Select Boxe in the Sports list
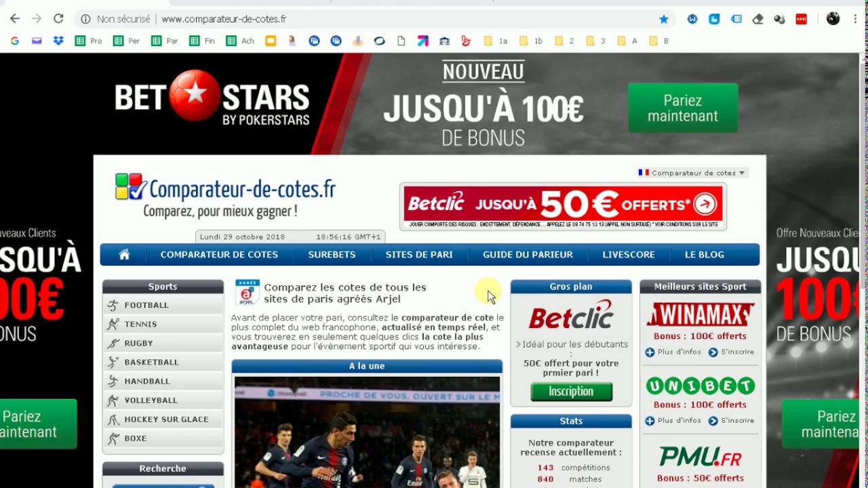This screenshot has width=868, height=488. tap(163, 438)
